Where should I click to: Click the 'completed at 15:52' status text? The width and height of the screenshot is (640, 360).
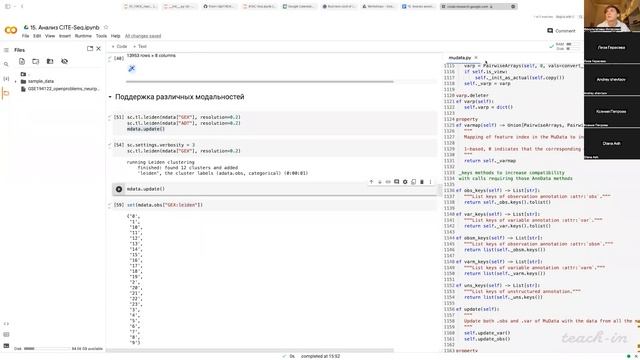pos(320,356)
